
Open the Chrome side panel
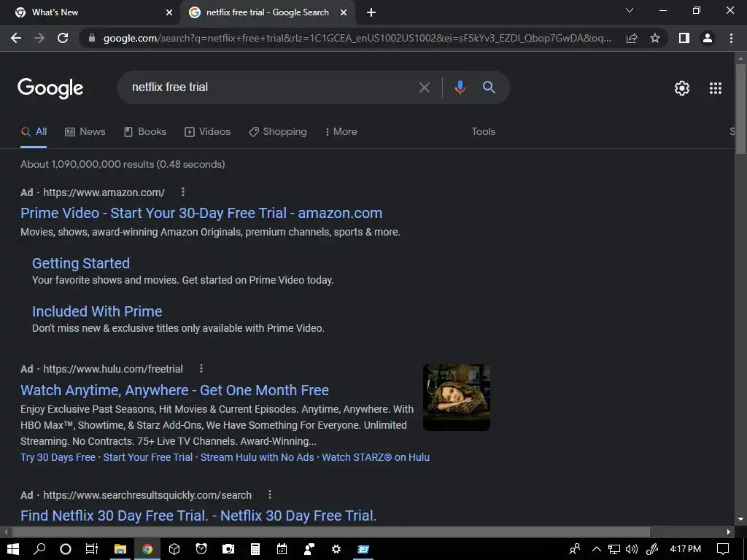pos(684,38)
